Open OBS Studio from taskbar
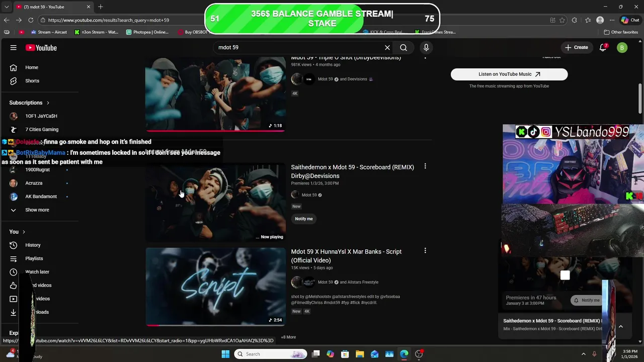The height and width of the screenshot is (362, 644). pos(419,354)
